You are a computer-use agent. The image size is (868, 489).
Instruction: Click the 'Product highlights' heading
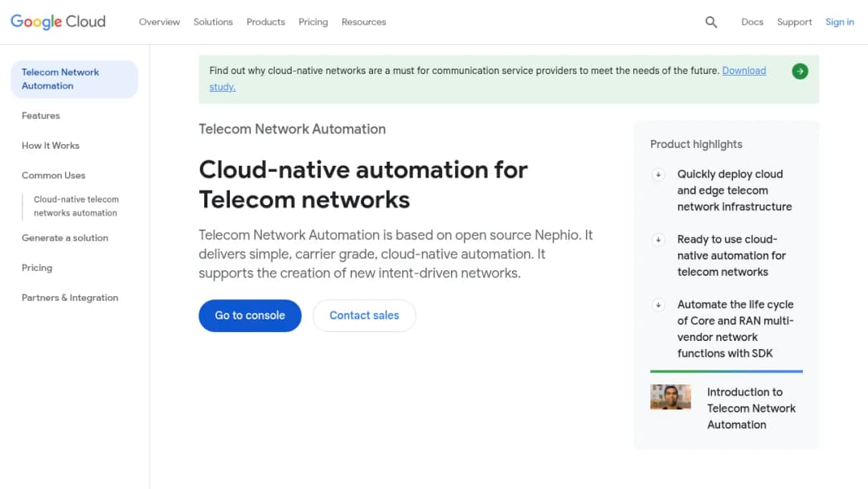pyautogui.click(x=696, y=145)
